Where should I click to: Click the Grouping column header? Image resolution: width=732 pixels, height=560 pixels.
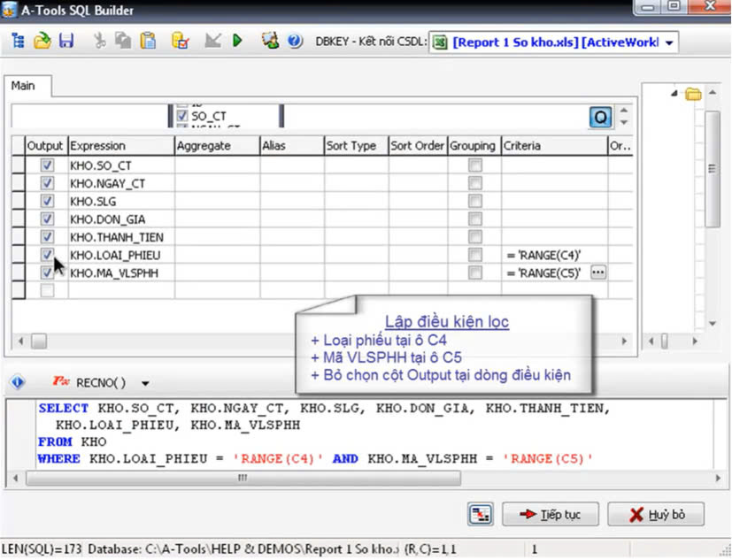click(x=474, y=146)
